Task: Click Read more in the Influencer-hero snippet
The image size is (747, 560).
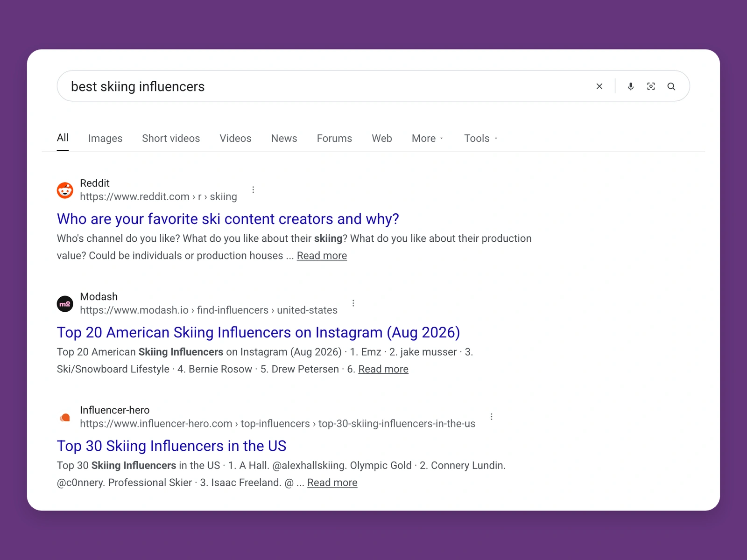Action: [x=332, y=483]
